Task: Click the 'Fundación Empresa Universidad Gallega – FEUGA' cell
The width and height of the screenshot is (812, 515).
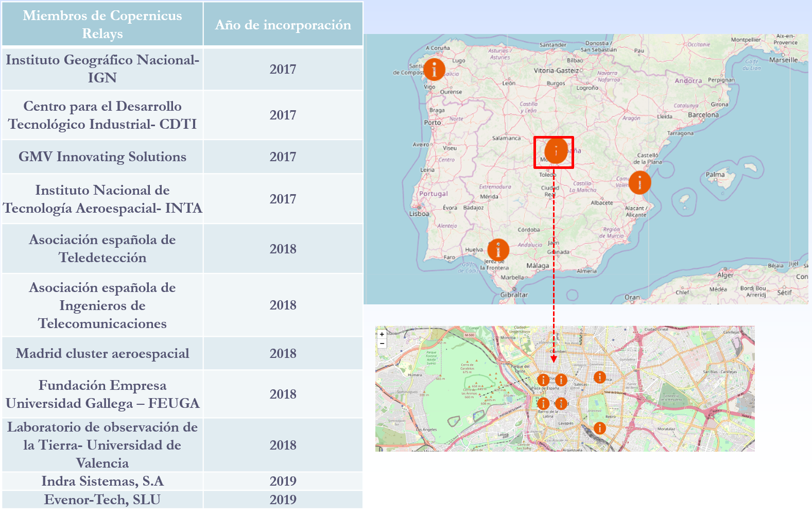Action: 102,394
